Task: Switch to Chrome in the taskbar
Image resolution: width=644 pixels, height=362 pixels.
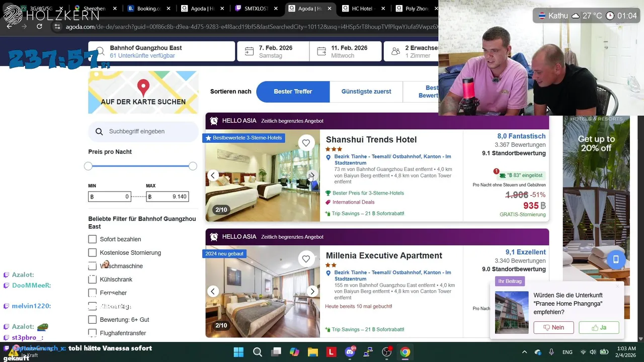Action: coord(405,352)
